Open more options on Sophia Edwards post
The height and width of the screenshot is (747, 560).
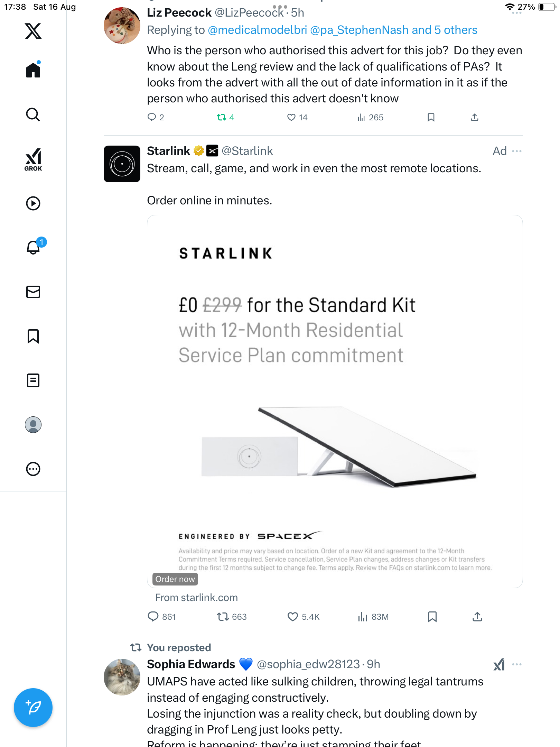517,664
